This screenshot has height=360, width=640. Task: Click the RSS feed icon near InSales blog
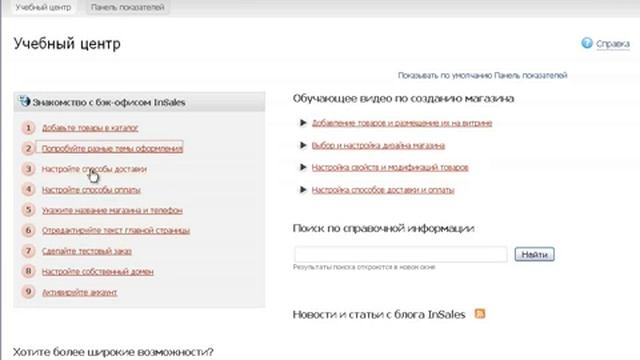tap(480, 313)
